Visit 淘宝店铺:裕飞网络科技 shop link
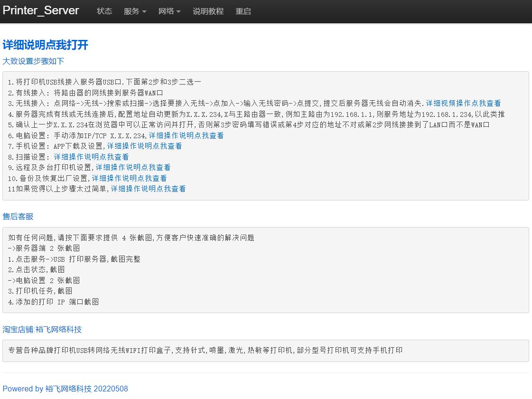The width and height of the screenshot is (532, 399). [42, 330]
